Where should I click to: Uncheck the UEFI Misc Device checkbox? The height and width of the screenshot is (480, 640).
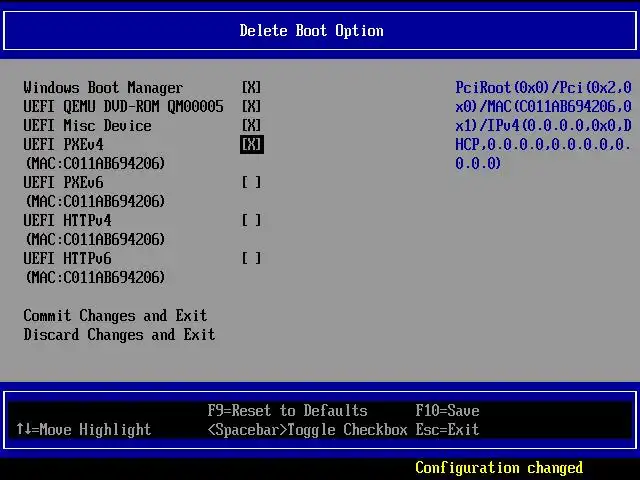[251, 125]
